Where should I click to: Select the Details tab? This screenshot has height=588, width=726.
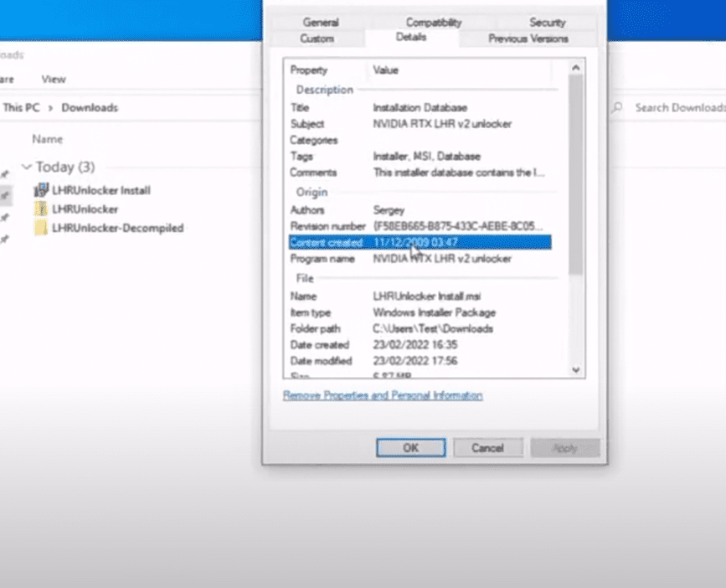point(411,37)
